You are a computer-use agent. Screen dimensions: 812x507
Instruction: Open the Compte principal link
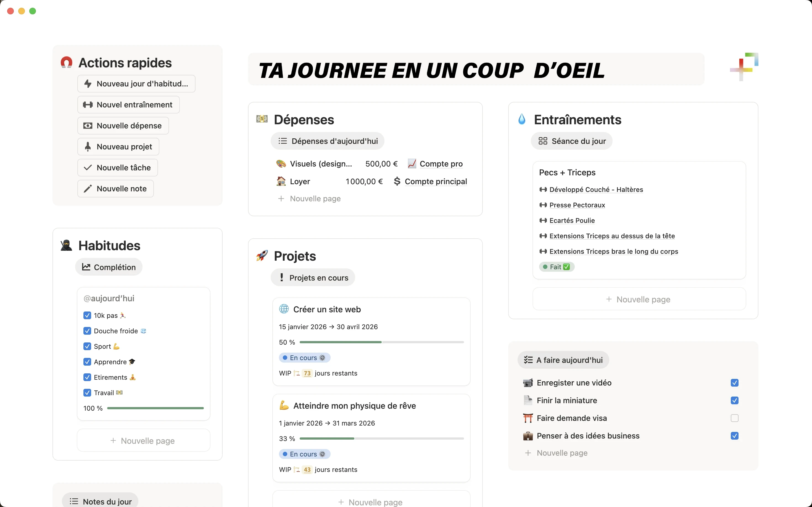[436, 181]
